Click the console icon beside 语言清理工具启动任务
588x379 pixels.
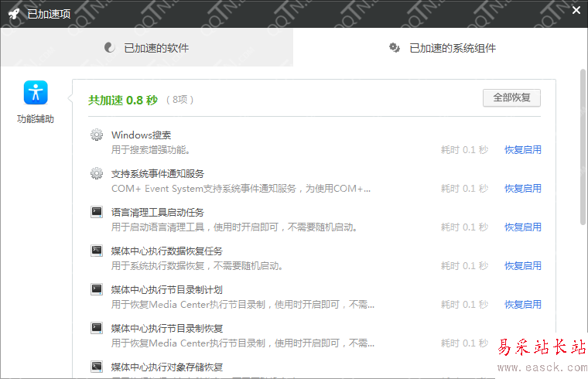[97, 212]
